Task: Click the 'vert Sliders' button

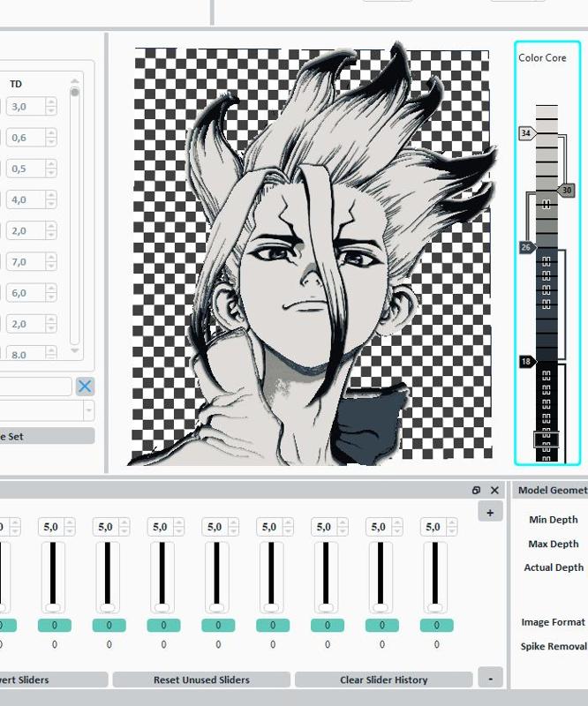Action: (x=53, y=680)
